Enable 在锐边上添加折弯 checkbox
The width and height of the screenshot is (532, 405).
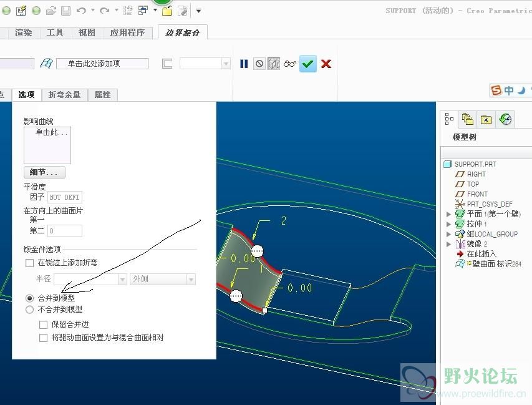click(30, 263)
